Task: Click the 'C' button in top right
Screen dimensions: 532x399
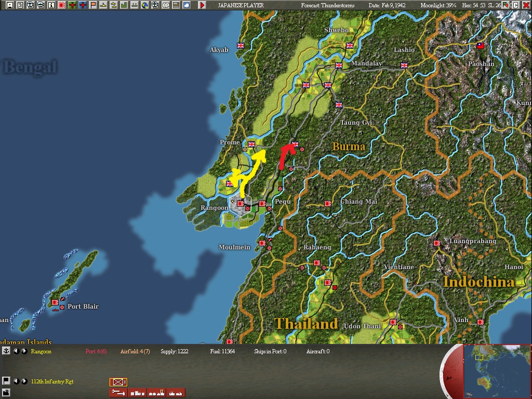Action: [516, 5]
